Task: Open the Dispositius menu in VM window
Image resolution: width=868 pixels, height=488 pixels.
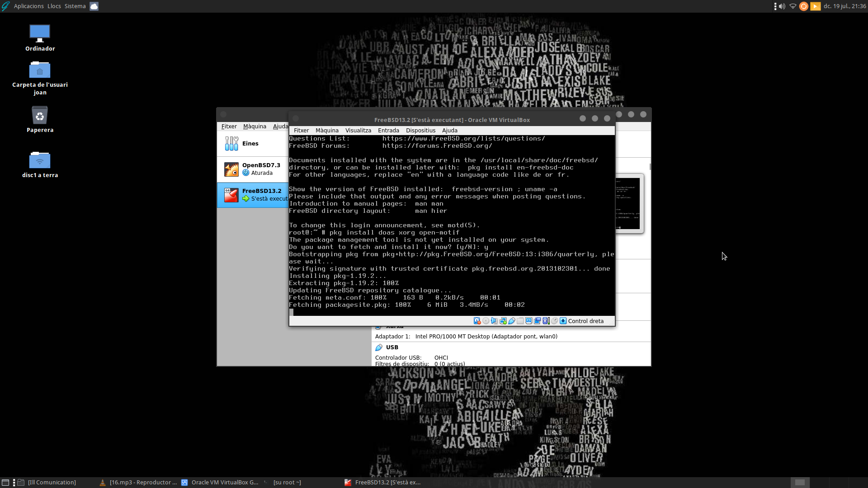Action: point(420,130)
